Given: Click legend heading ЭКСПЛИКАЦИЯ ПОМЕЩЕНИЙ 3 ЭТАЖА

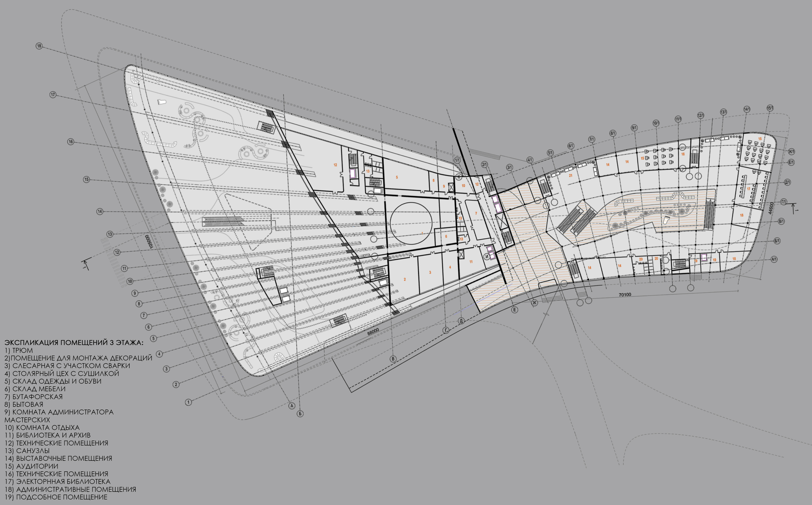Looking at the screenshot, I should pyautogui.click(x=74, y=343).
